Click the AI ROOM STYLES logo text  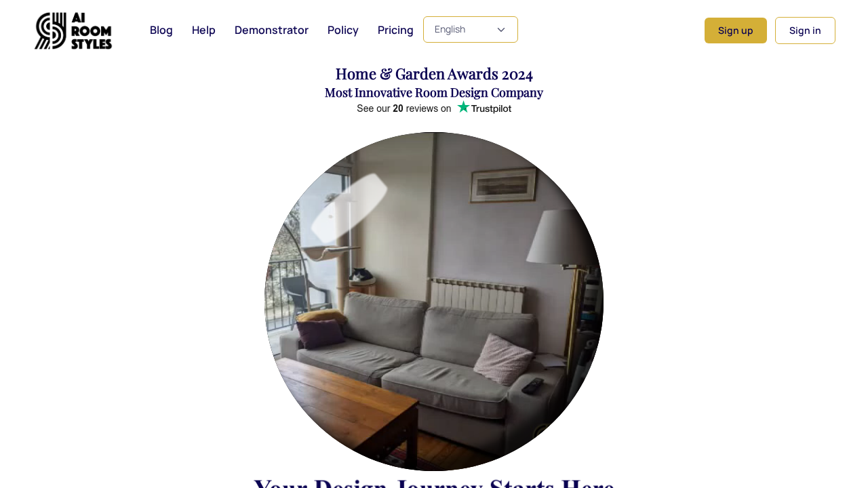click(91, 30)
